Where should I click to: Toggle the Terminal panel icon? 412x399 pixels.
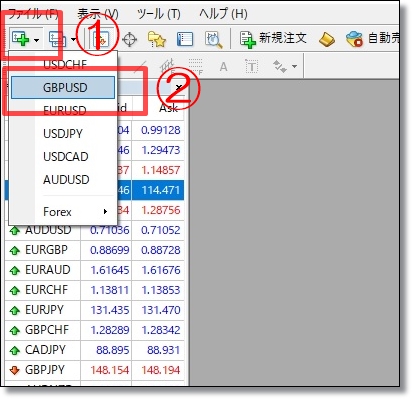tap(185, 39)
